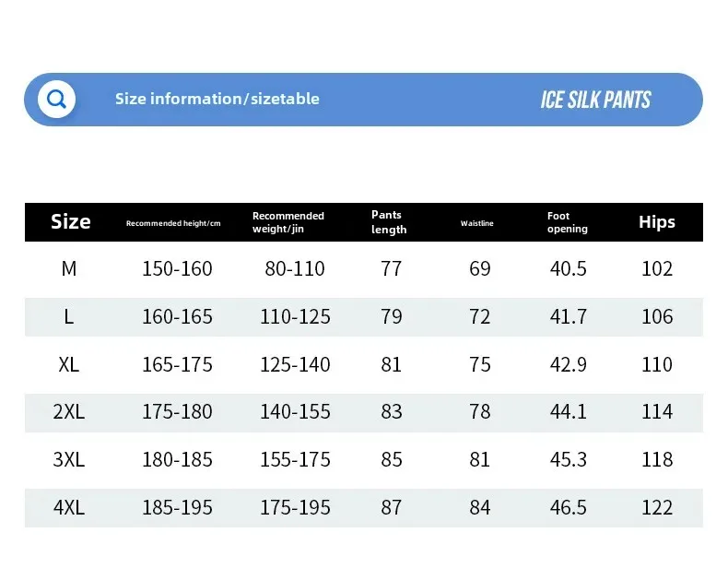Screen dimensions: 728x580
Task: Select the XL size row label
Action: [69, 364]
